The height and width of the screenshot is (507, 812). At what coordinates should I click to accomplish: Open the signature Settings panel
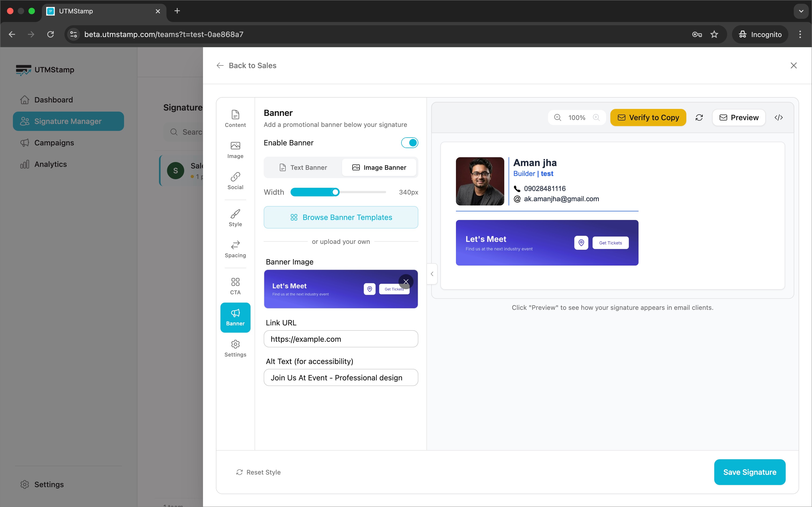235,348
